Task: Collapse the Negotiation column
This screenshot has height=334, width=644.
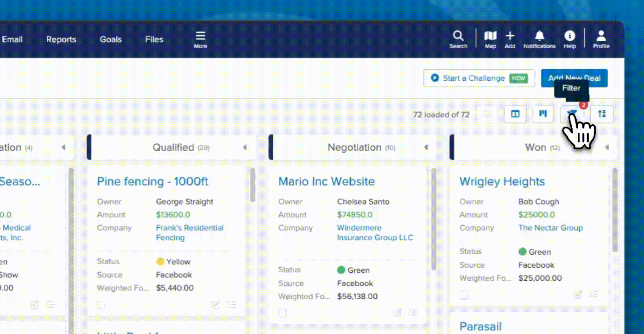Action: pyautogui.click(x=426, y=148)
